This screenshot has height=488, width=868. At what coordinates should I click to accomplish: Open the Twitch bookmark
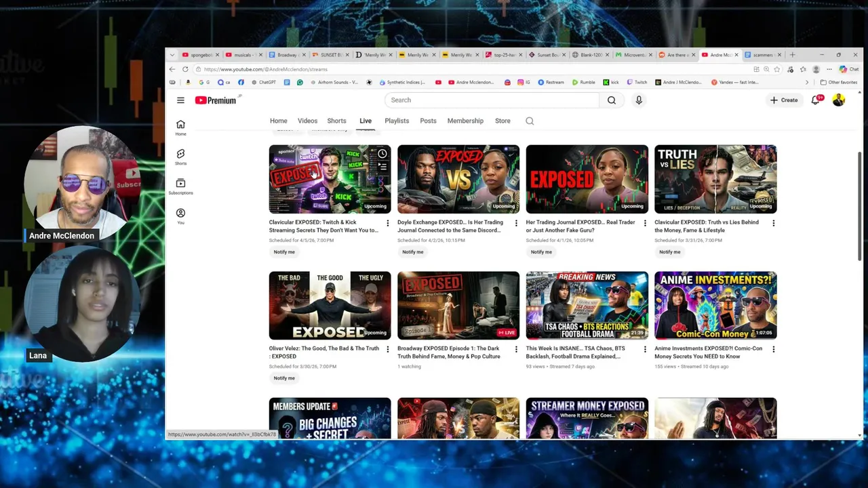tap(637, 82)
